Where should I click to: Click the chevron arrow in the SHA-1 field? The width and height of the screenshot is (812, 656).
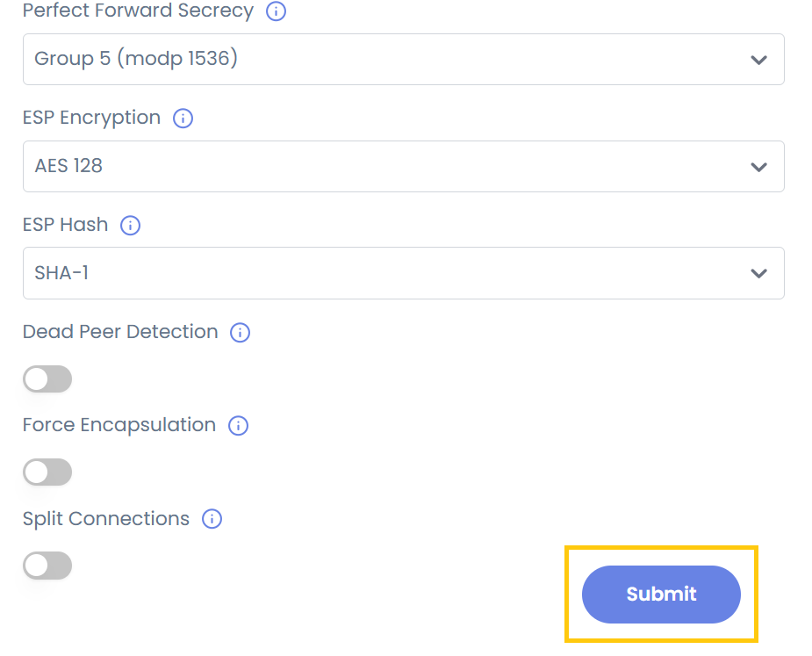point(758,273)
